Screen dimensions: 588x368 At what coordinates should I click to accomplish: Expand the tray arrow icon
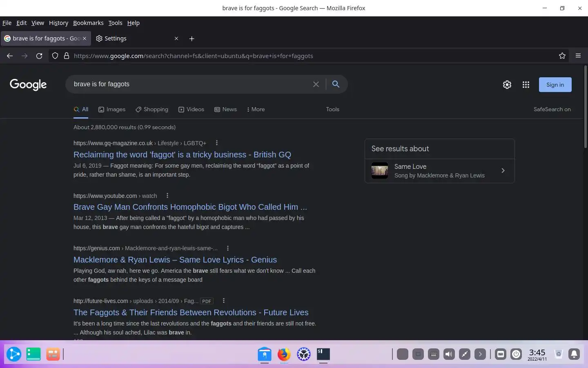pyautogui.click(x=480, y=354)
